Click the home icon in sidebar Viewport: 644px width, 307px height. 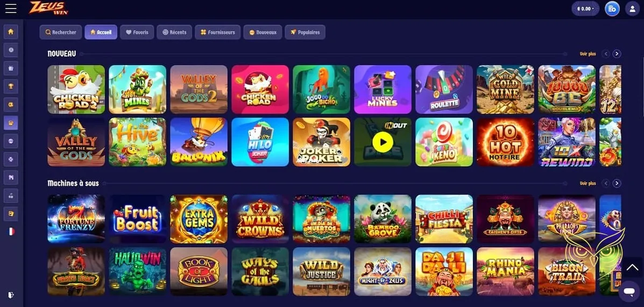[x=11, y=32]
